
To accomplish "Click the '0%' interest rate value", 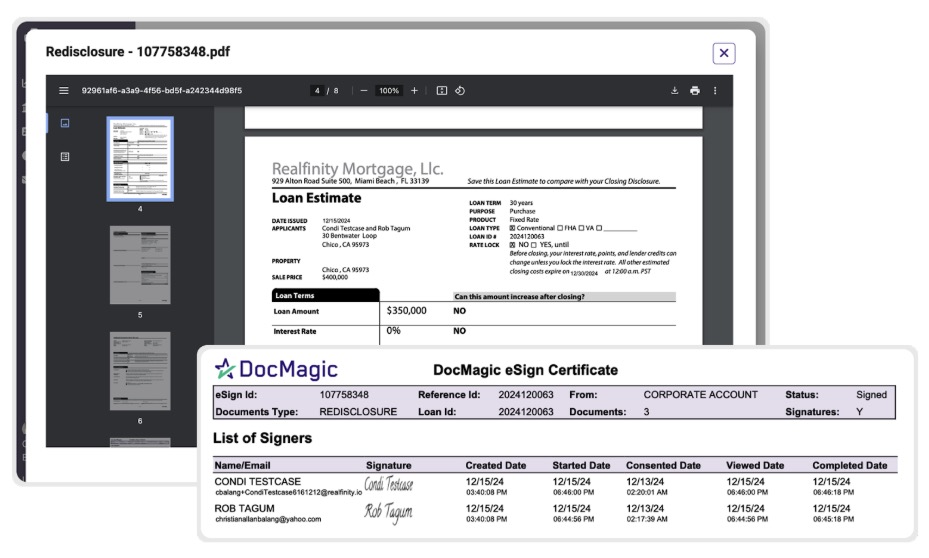I will coord(393,331).
